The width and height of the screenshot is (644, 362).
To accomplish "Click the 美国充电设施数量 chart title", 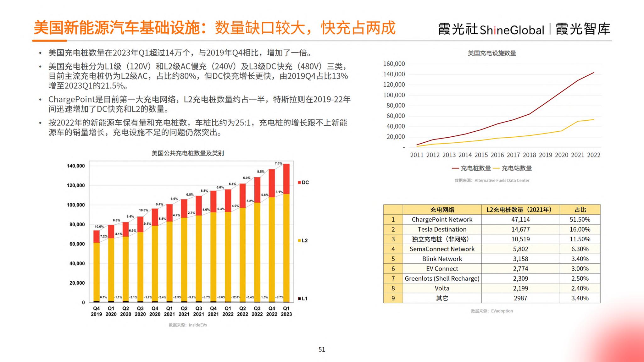I will 492,53.
